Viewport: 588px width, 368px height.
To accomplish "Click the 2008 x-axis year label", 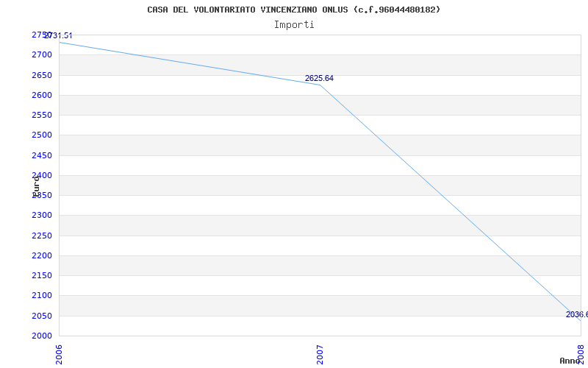I will tap(581, 355).
